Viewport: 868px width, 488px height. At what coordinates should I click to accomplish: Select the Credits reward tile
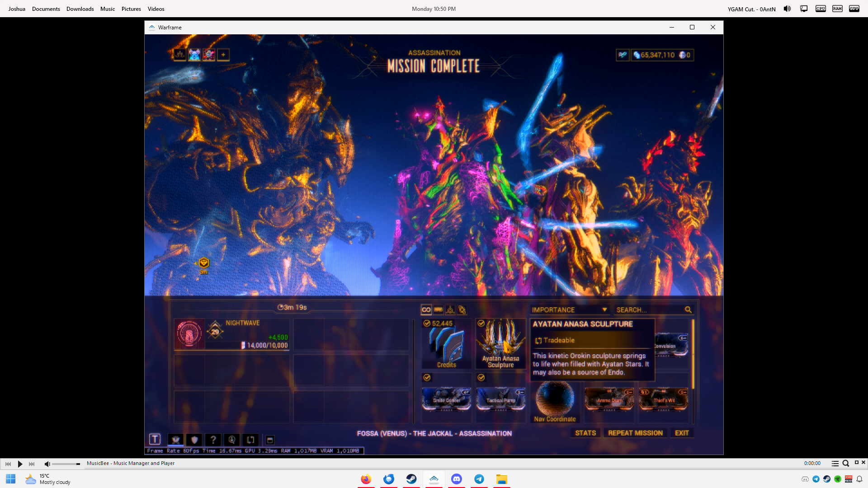[x=447, y=344]
